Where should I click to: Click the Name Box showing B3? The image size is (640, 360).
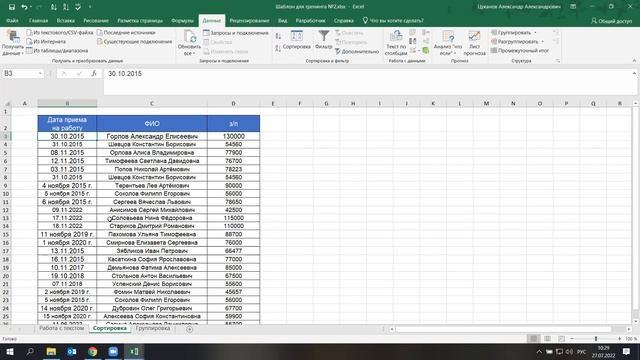(x=20, y=73)
